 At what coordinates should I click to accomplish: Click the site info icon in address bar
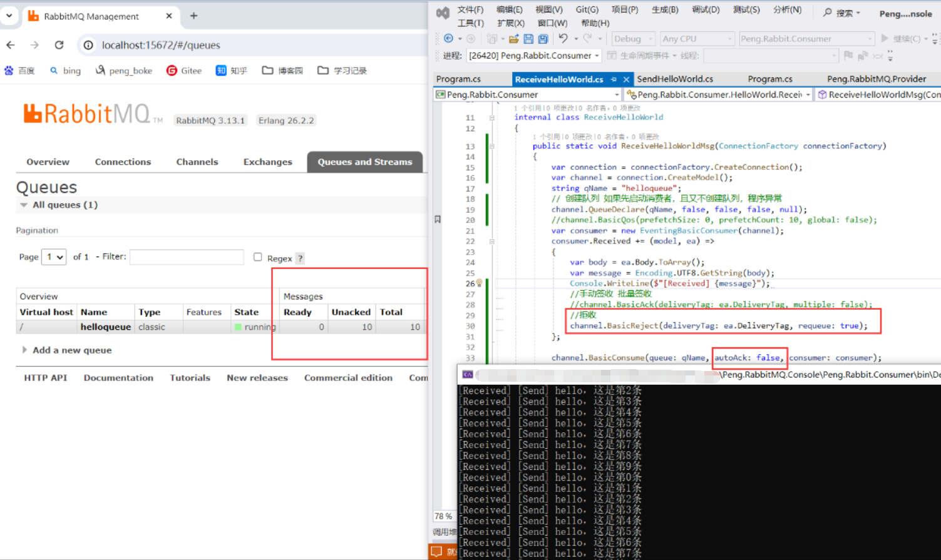point(88,45)
